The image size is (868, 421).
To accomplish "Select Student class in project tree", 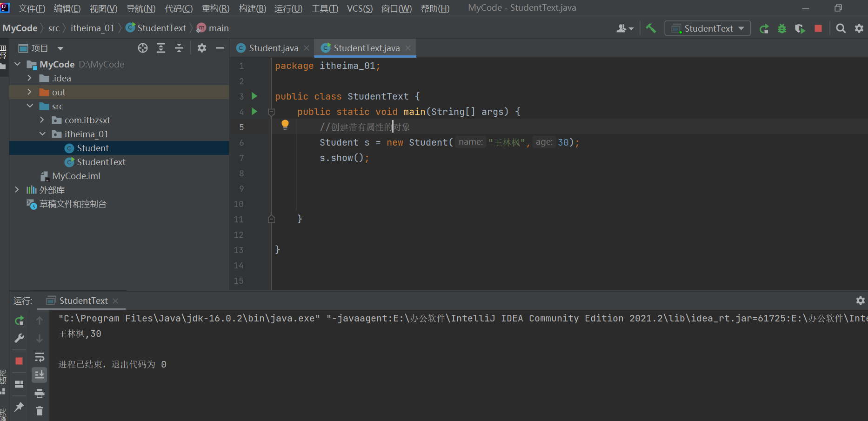I will coord(93,148).
